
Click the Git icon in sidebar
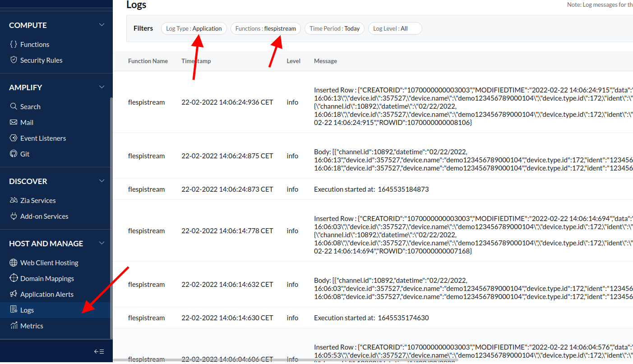point(14,154)
